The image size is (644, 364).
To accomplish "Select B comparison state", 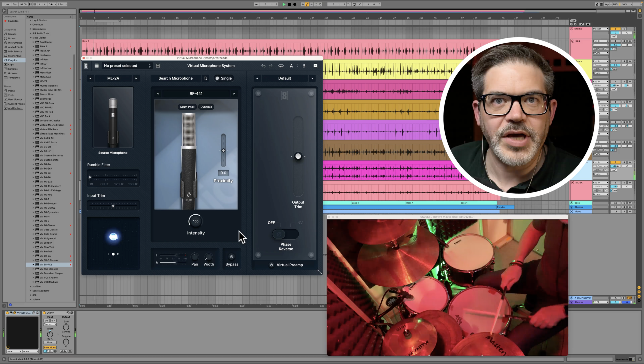I will coord(304,66).
